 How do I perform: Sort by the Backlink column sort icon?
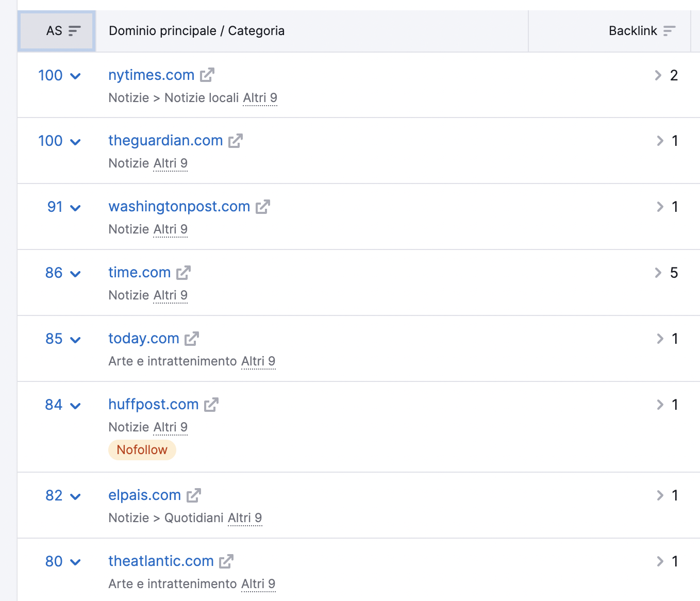[x=669, y=31]
